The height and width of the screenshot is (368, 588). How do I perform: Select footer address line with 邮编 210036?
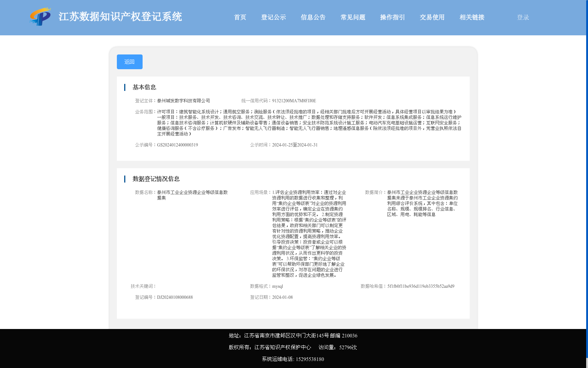[x=293, y=336]
